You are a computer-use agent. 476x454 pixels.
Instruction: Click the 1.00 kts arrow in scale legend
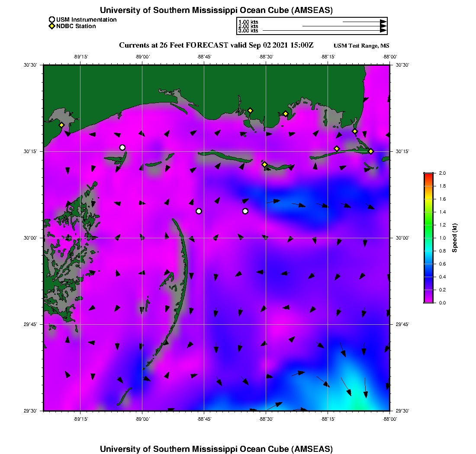pyautogui.click(x=364, y=21)
